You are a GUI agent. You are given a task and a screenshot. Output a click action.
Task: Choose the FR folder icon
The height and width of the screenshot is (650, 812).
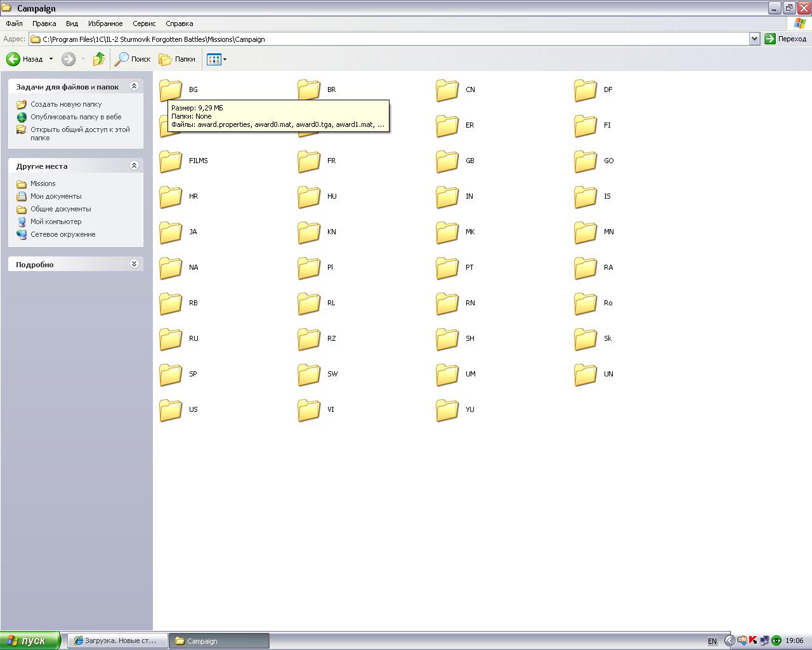pyautogui.click(x=309, y=161)
